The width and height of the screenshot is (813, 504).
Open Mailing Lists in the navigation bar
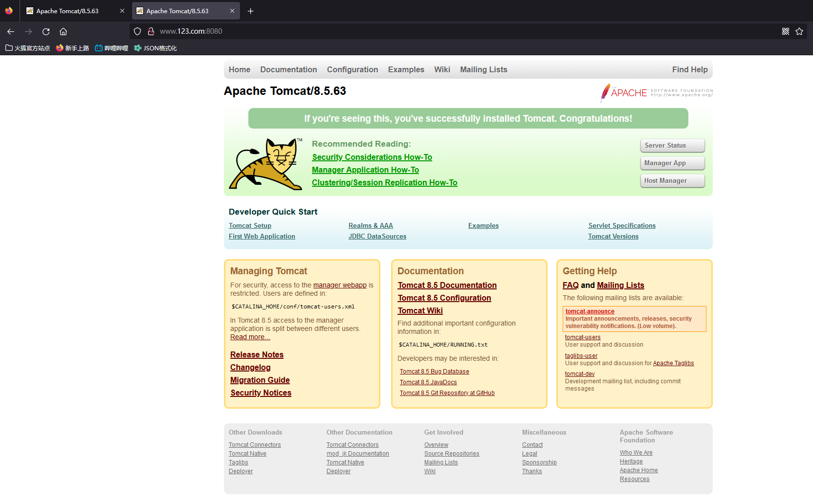click(x=483, y=69)
